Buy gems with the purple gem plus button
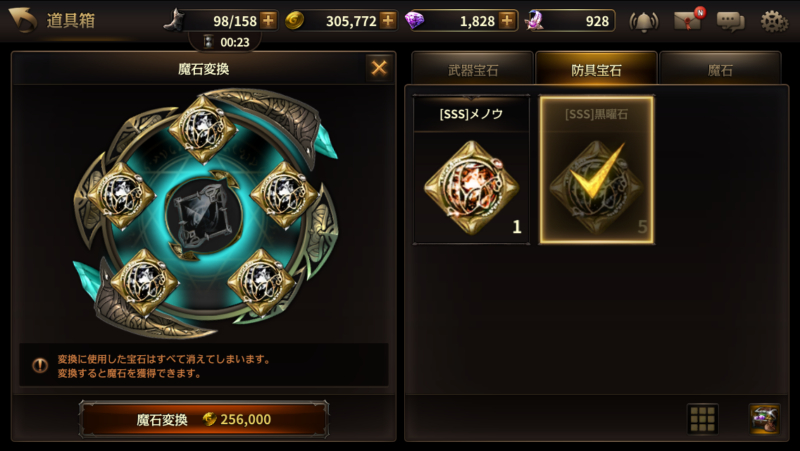Image resolution: width=800 pixels, height=451 pixels. coord(507,20)
